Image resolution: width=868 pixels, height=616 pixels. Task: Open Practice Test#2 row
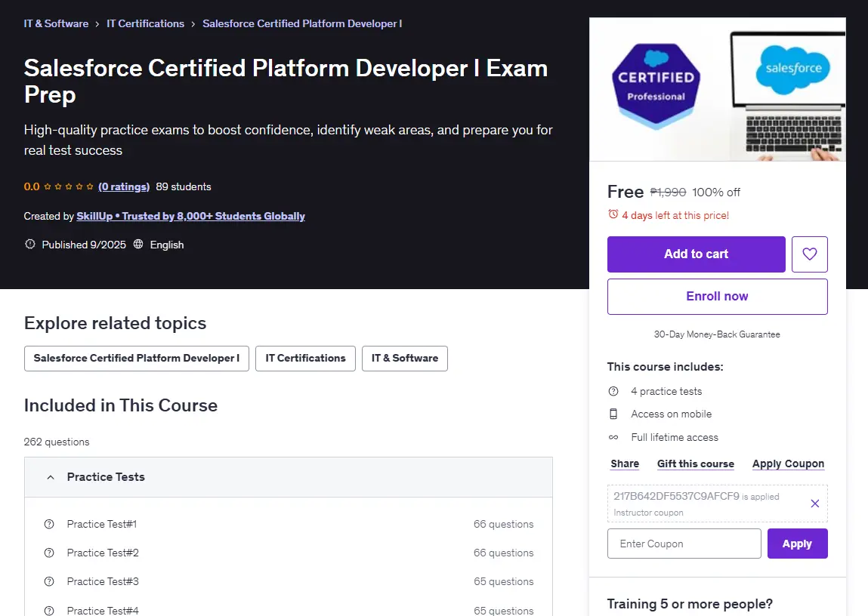[x=288, y=553]
